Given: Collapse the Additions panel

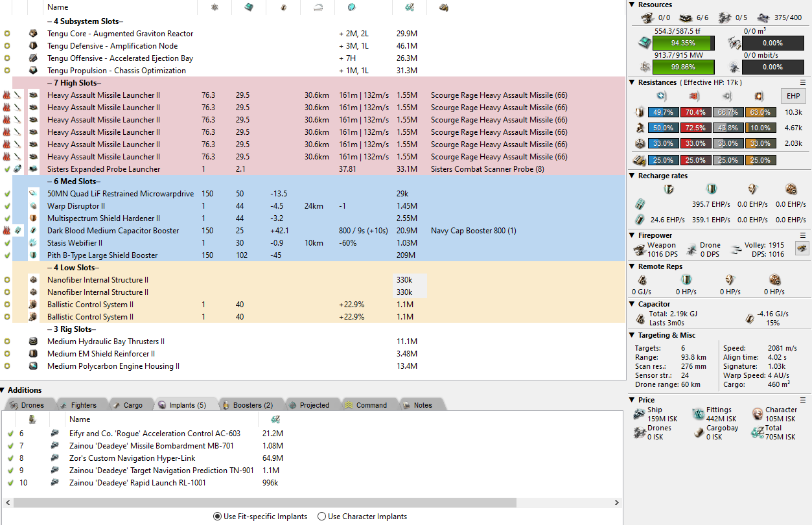Looking at the screenshot, I should click(3, 390).
